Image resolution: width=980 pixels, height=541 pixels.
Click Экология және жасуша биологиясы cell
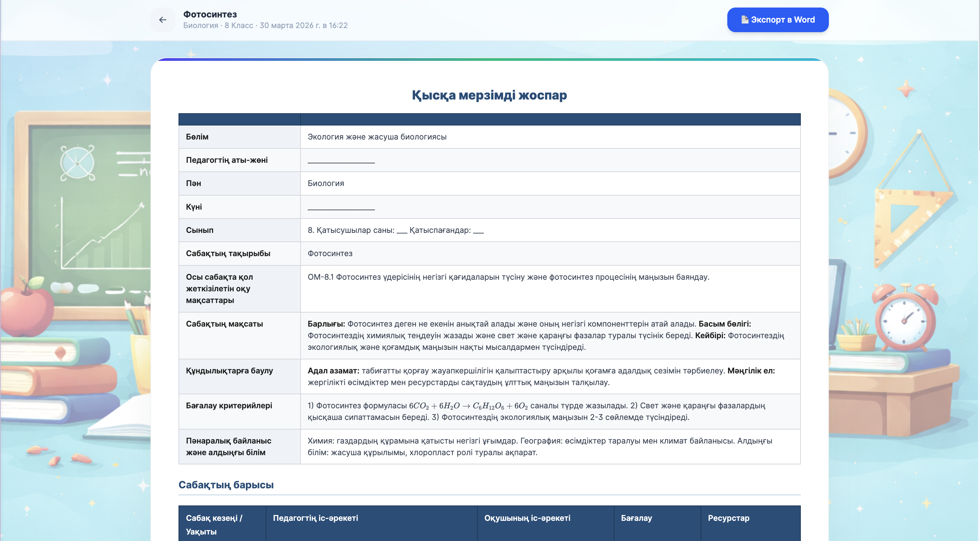tap(376, 136)
